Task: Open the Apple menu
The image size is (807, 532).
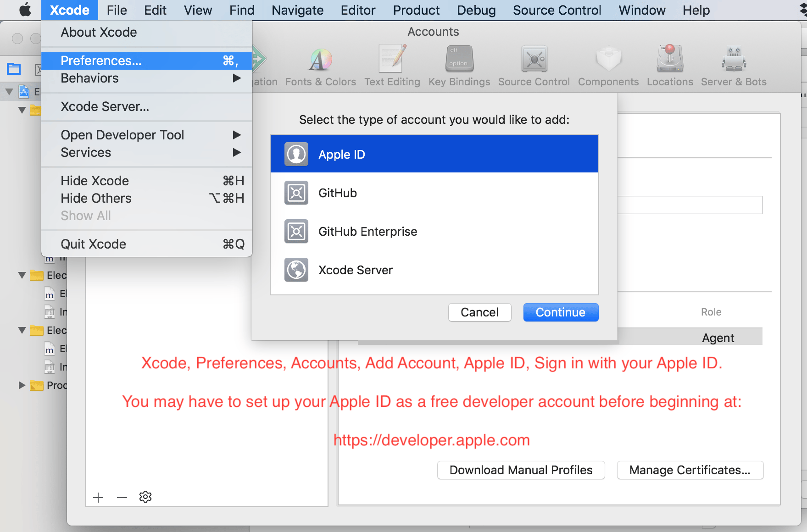Action: (25, 10)
